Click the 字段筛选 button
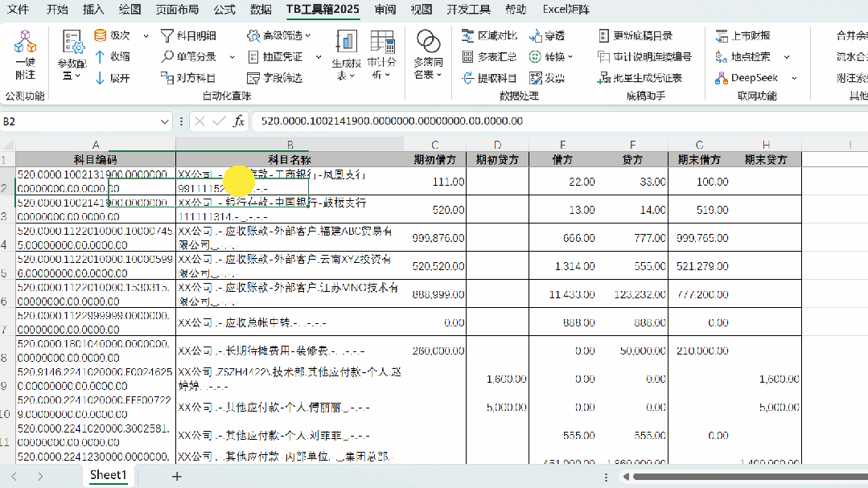 coord(275,78)
